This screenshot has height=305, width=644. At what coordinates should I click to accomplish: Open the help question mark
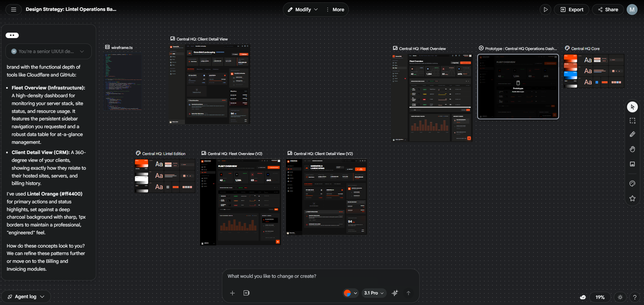coord(634,297)
